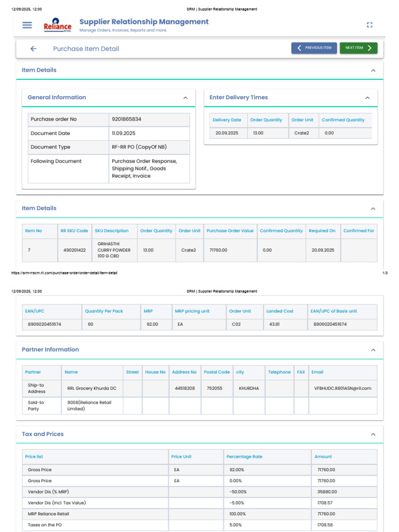Select amount 35880.00

327,491
